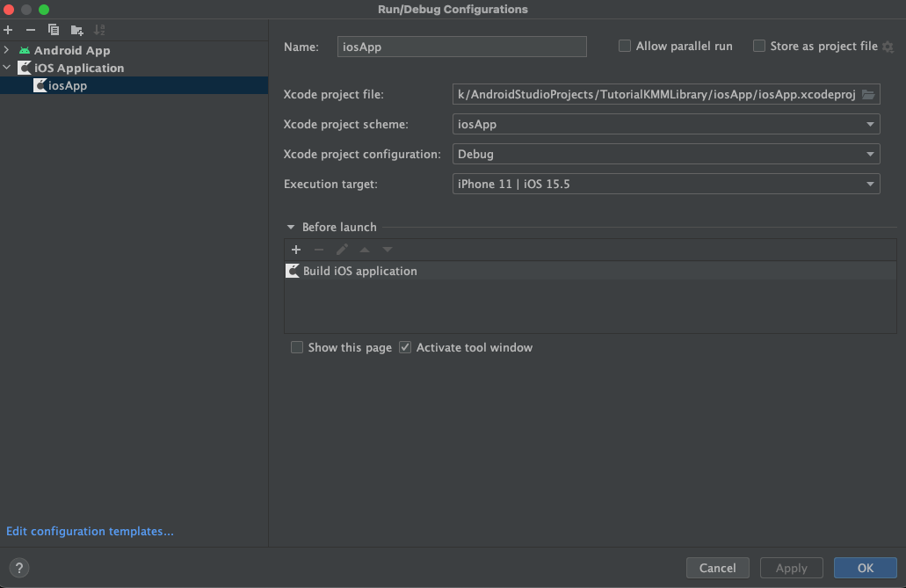Copy the selected configuration
This screenshot has height=588, width=906.
tap(53, 29)
